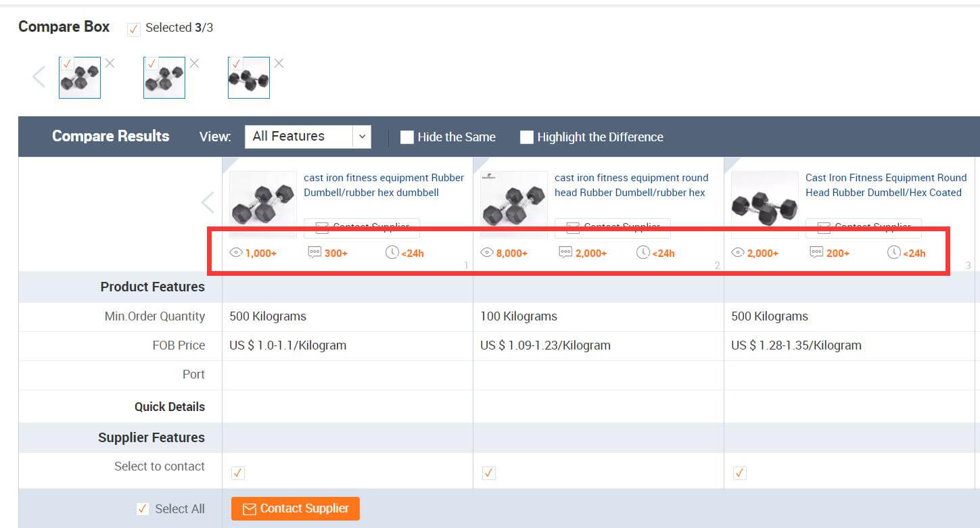Click the response time clock icon in third product
Screen dimensions: 980x528
pos(893,253)
